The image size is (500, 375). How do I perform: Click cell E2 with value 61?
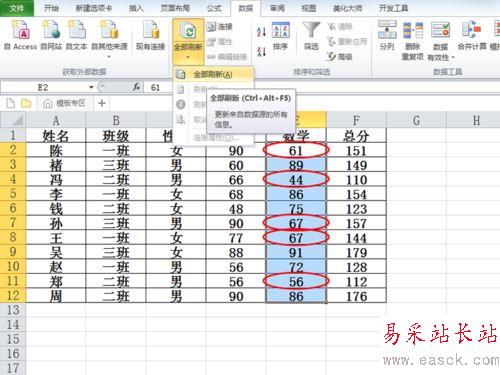pyautogui.click(x=296, y=151)
